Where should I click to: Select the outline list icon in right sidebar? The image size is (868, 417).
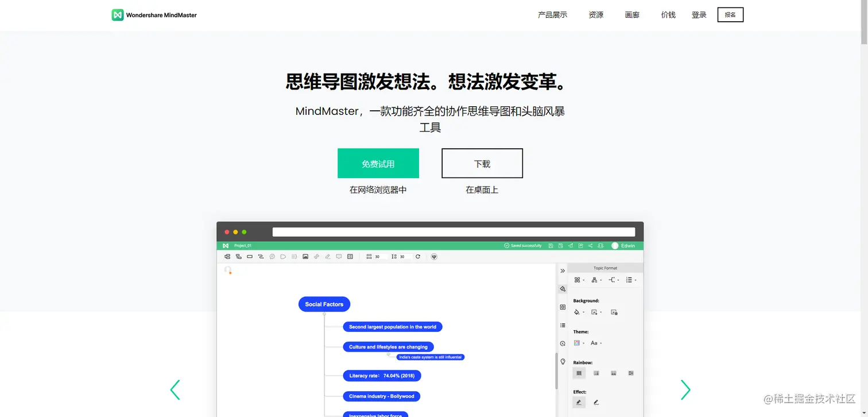coord(563,326)
